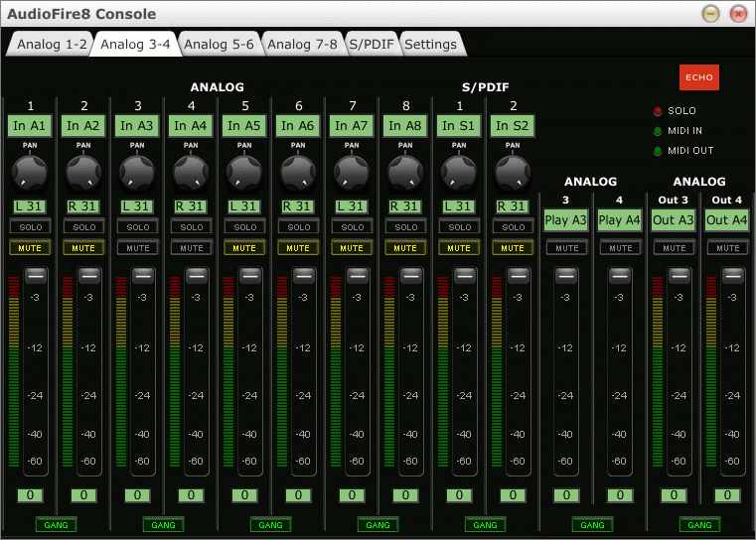Close the AudioFire8 Console window
This screenshot has width=756, height=540.
click(x=738, y=14)
